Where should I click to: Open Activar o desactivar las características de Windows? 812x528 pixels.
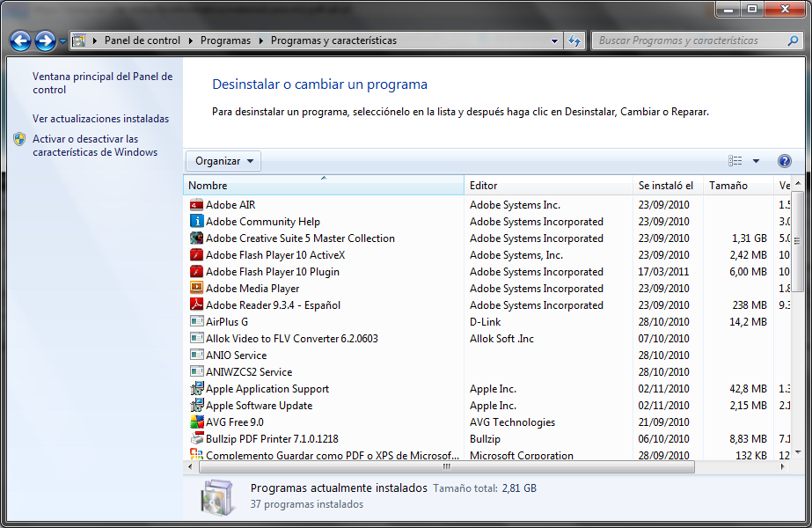tap(94, 145)
